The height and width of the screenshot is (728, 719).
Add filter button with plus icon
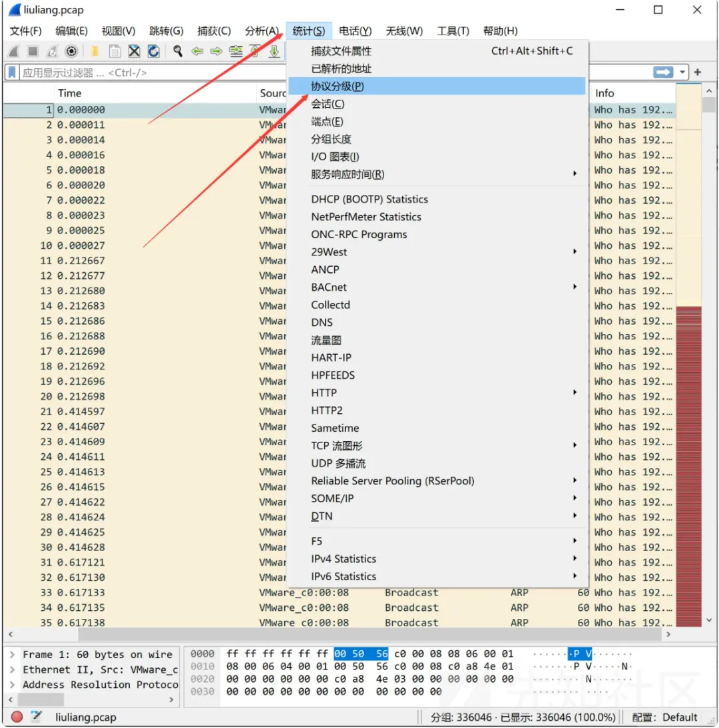pyautogui.click(x=697, y=73)
